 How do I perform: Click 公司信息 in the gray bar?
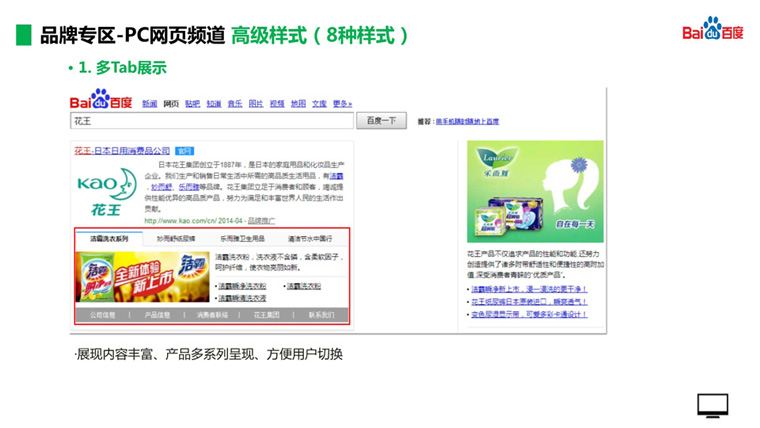(102, 315)
